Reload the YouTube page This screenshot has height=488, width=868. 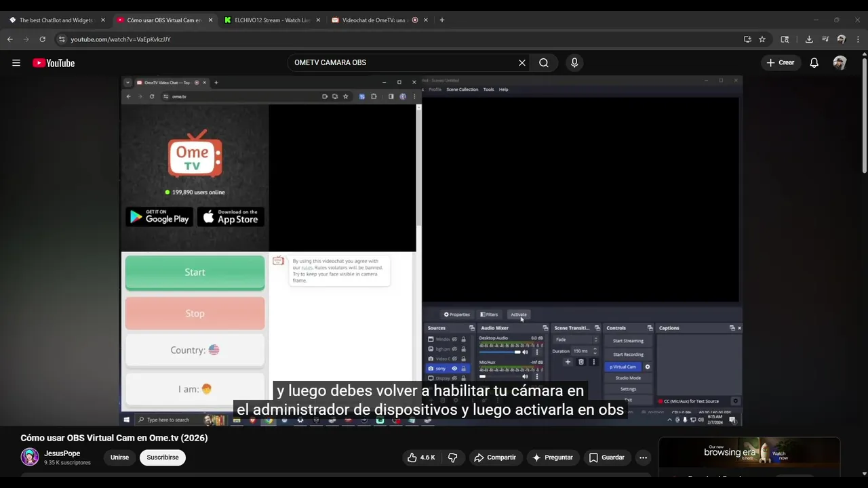(x=42, y=39)
